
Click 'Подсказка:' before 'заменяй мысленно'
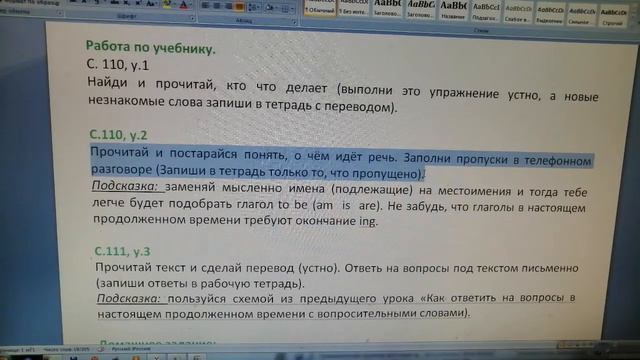tap(124, 186)
